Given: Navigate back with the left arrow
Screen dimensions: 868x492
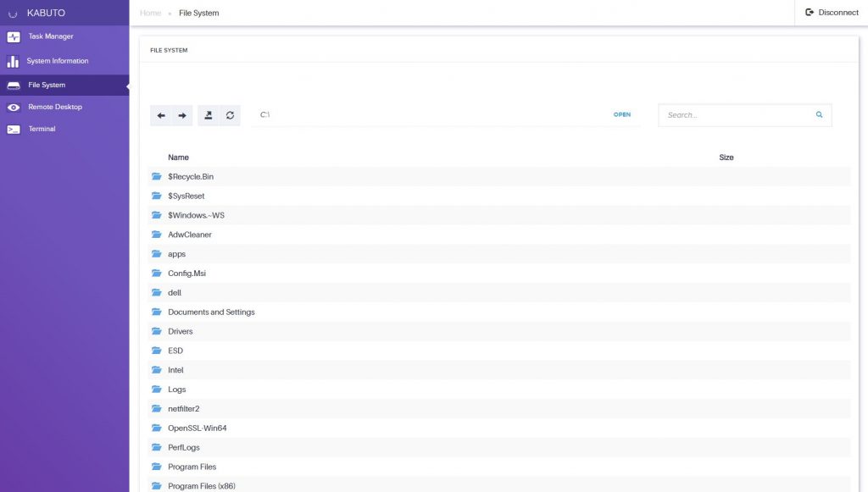Looking at the screenshot, I should [x=161, y=115].
